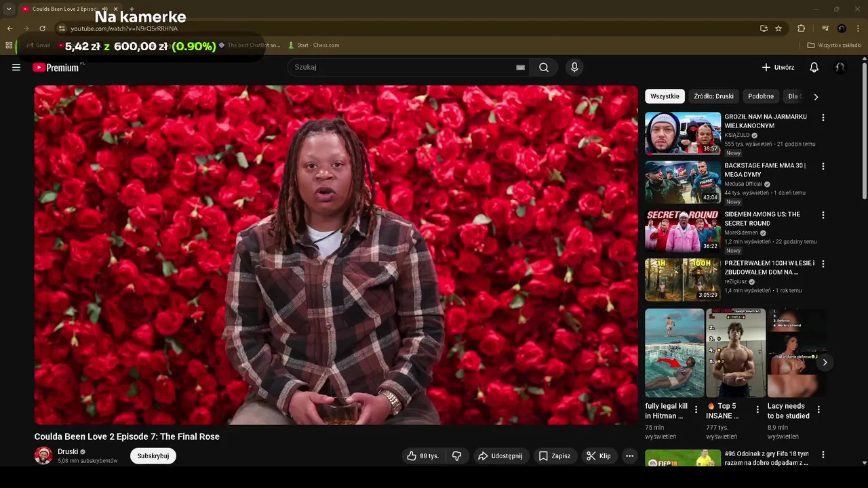
Task: Open options for fully legal kill short
Action: click(696, 409)
